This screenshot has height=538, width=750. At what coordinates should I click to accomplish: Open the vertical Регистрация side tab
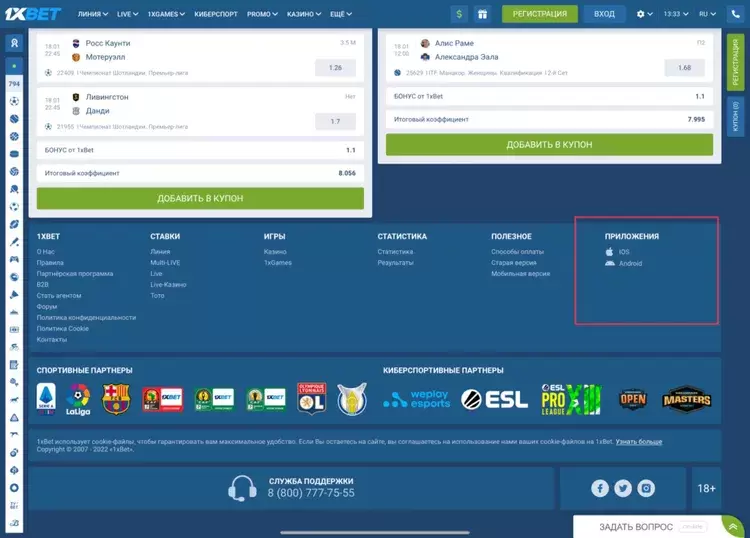[735, 62]
